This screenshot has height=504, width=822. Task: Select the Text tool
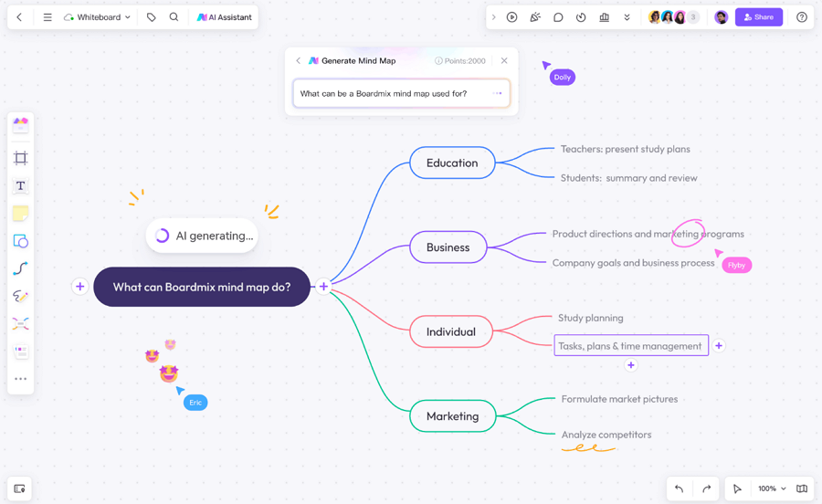[20, 186]
